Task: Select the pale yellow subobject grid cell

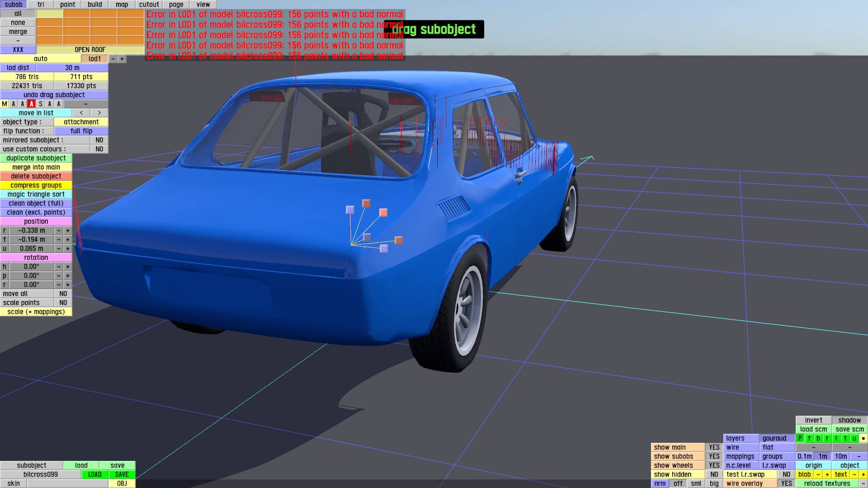Action: click(x=50, y=14)
